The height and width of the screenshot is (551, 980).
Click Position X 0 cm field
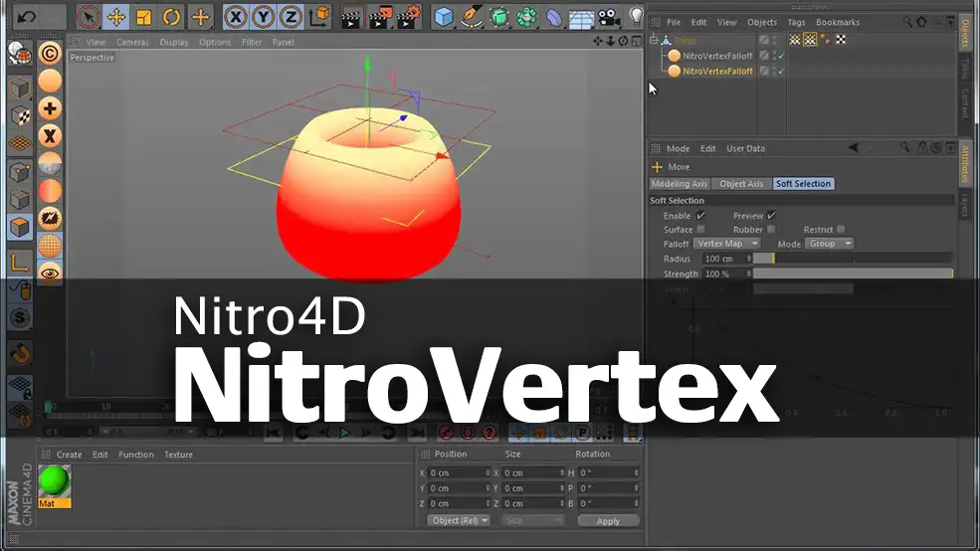459,472
